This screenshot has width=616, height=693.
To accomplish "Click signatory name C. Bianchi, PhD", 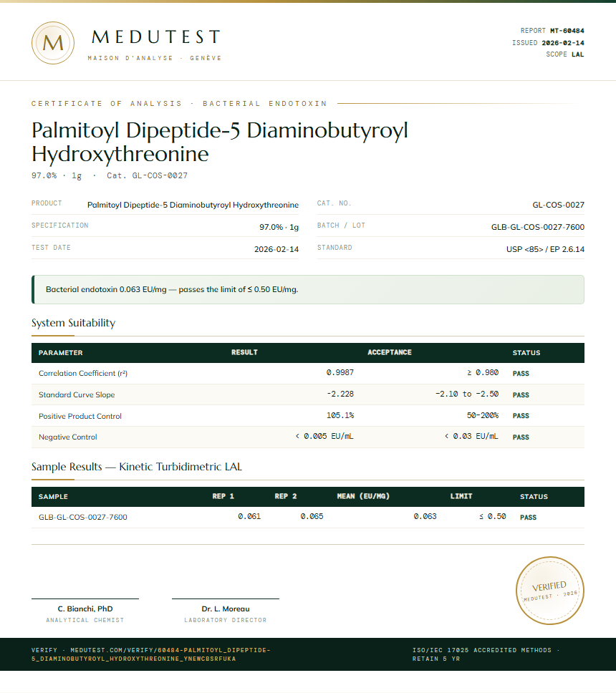I will (x=85, y=609).
